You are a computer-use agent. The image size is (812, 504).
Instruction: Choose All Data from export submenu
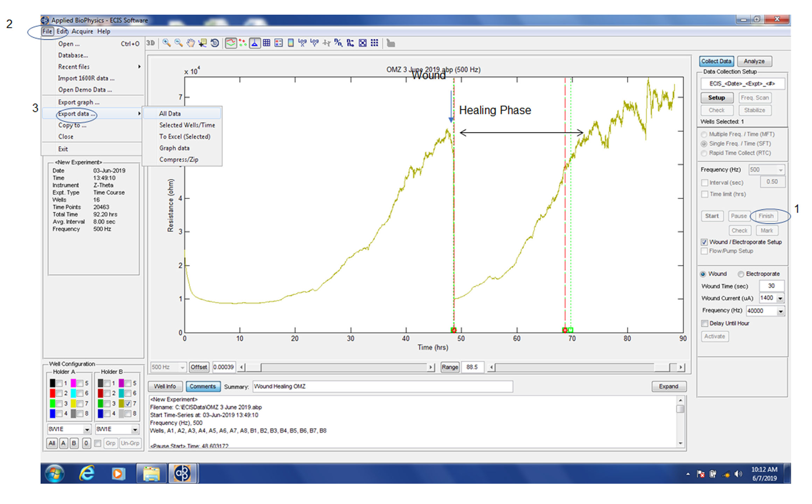tap(182, 114)
